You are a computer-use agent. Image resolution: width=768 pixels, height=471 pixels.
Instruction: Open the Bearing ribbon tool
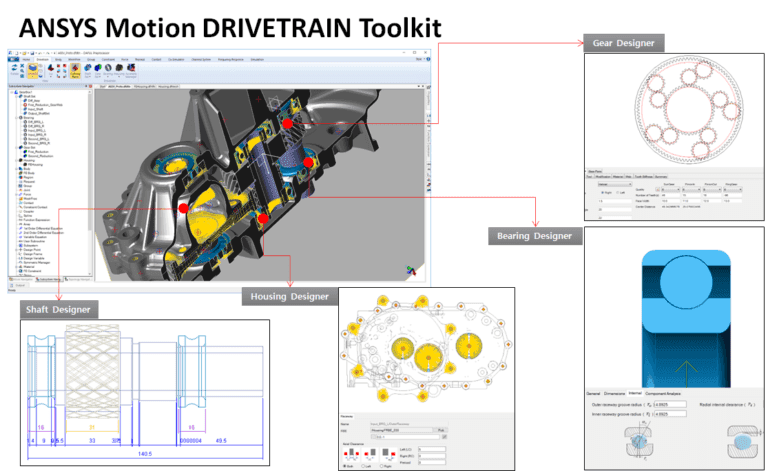(x=108, y=71)
